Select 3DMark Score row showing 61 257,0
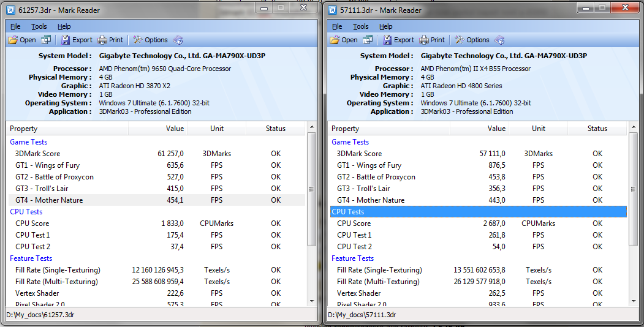 pos(157,154)
